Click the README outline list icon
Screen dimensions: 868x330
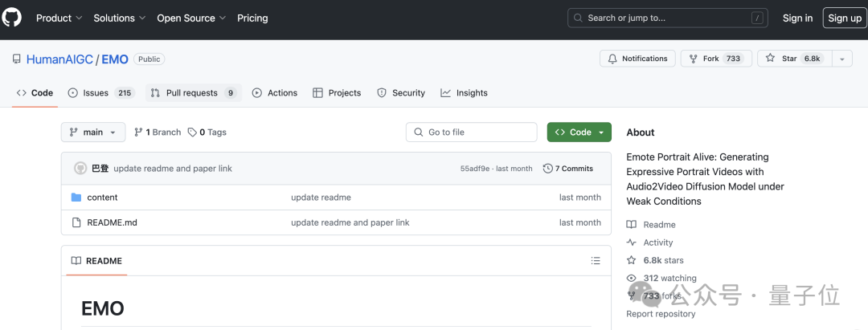[596, 260]
